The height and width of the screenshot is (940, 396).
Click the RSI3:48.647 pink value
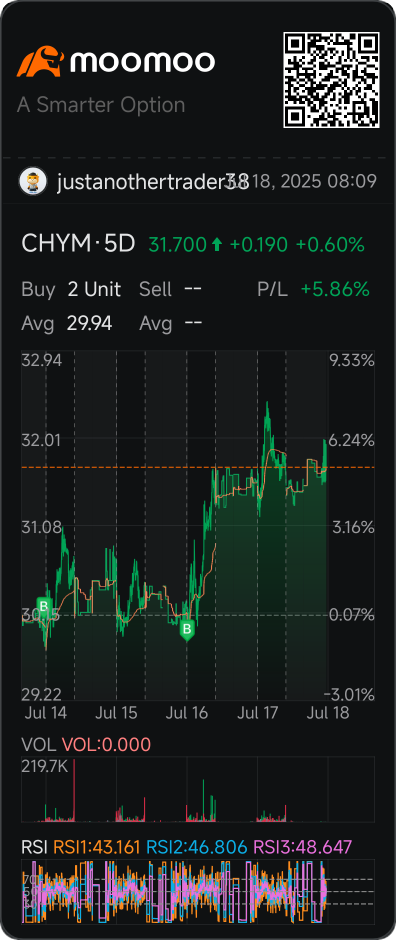(301, 847)
